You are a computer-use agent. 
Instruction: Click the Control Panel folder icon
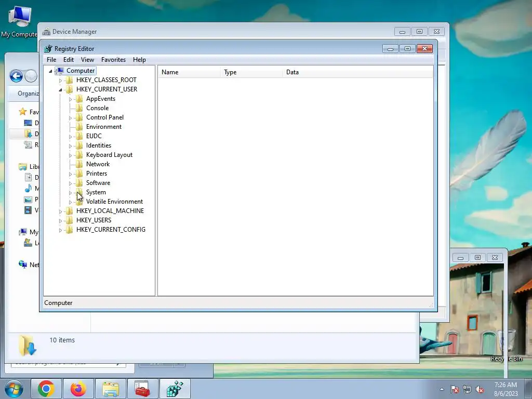[79, 117]
